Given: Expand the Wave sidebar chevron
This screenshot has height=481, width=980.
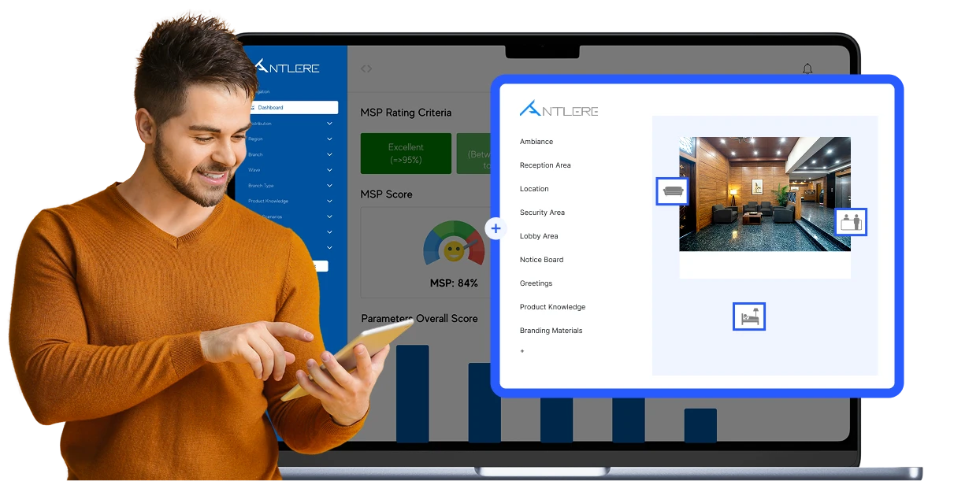Looking at the screenshot, I should 329,170.
